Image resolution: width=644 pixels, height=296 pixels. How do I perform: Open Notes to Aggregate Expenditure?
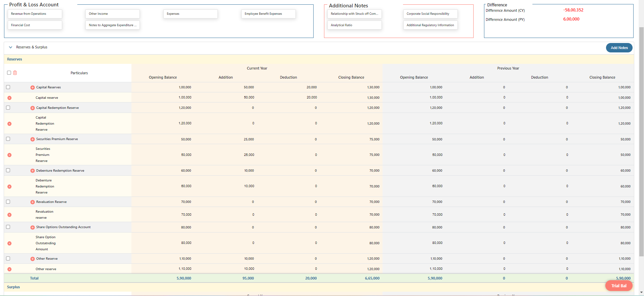tap(113, 25)
